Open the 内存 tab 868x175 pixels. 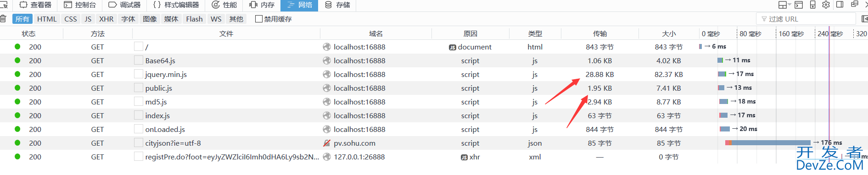(x=262, y=5)
